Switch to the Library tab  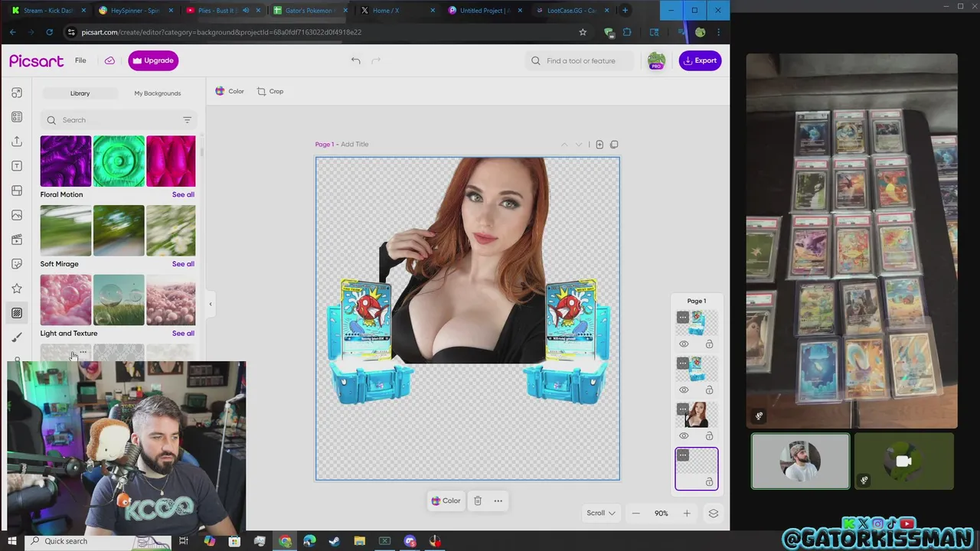[x=80, y=93]
